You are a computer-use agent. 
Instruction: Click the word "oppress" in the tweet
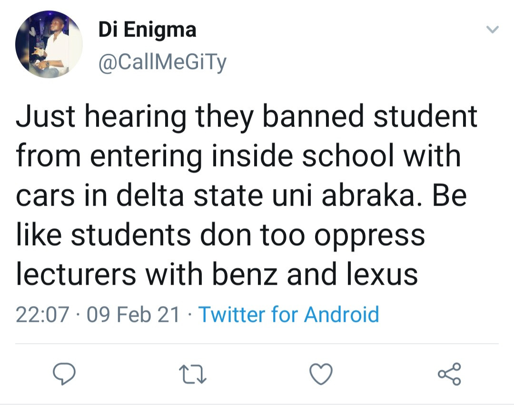(371, 235)
